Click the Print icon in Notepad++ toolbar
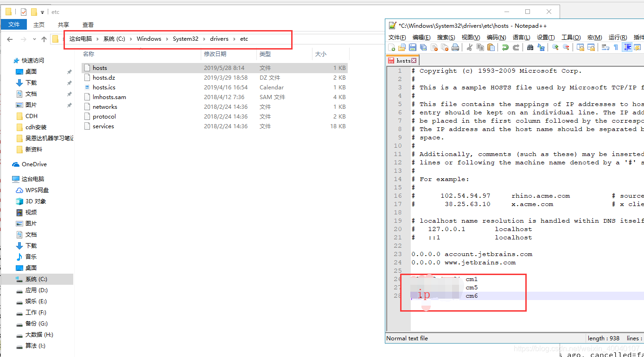The height and width of the screenshot is (357, 644). pyautogui.click(x=455, y=47)
